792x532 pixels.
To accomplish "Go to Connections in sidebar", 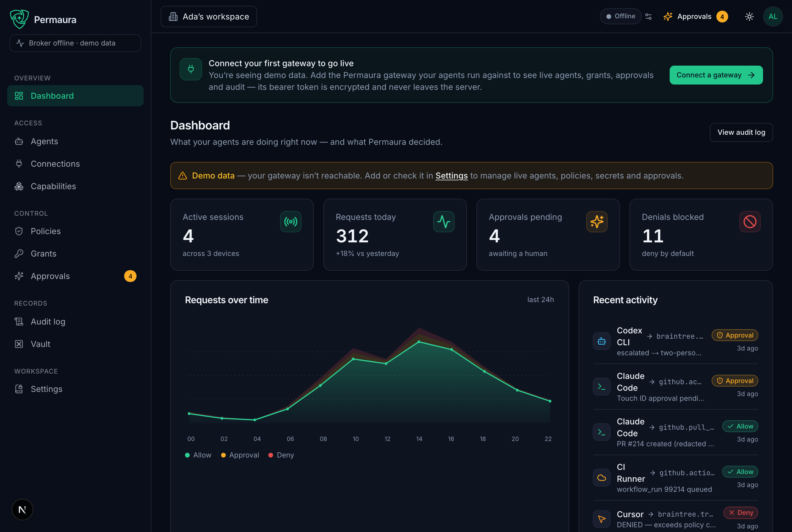I will click(75, 163).
